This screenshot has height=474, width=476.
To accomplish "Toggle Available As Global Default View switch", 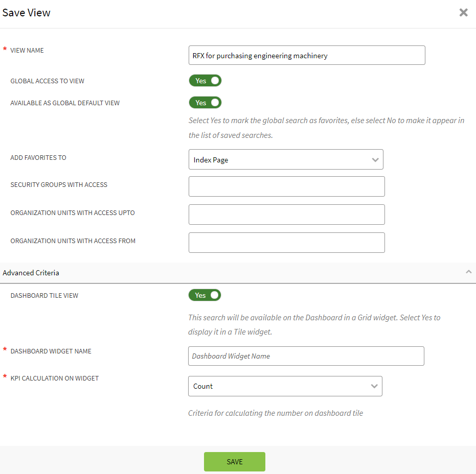I will tap(205, 103).
